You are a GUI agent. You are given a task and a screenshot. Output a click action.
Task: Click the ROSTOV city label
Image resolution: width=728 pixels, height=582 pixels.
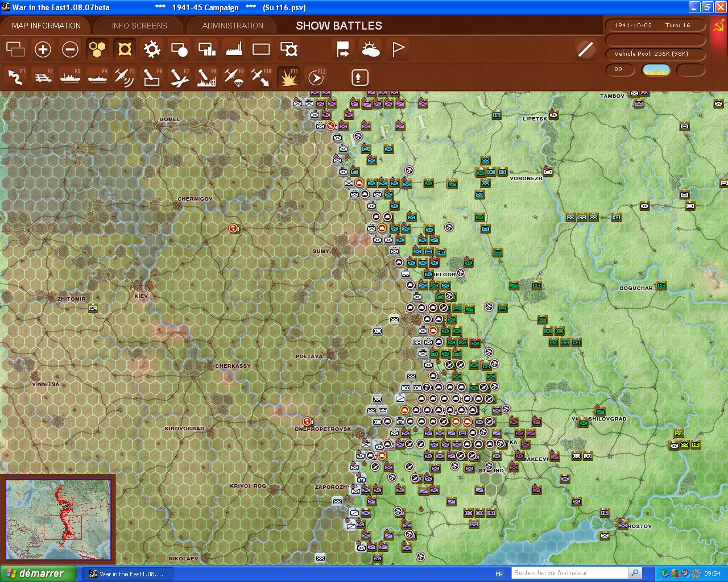coord(640,526)
